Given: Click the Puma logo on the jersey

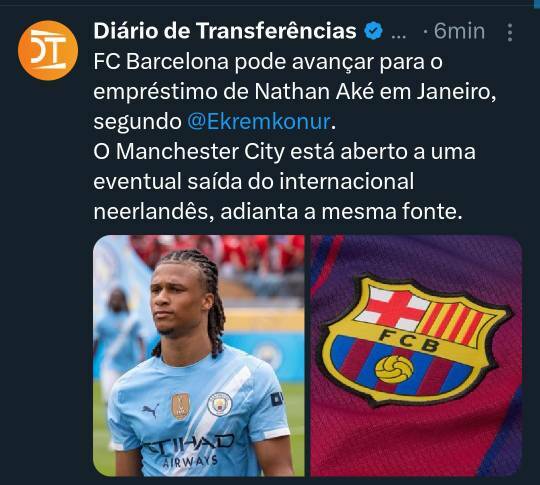Looking at the screenshot, I should coord(150,410).
